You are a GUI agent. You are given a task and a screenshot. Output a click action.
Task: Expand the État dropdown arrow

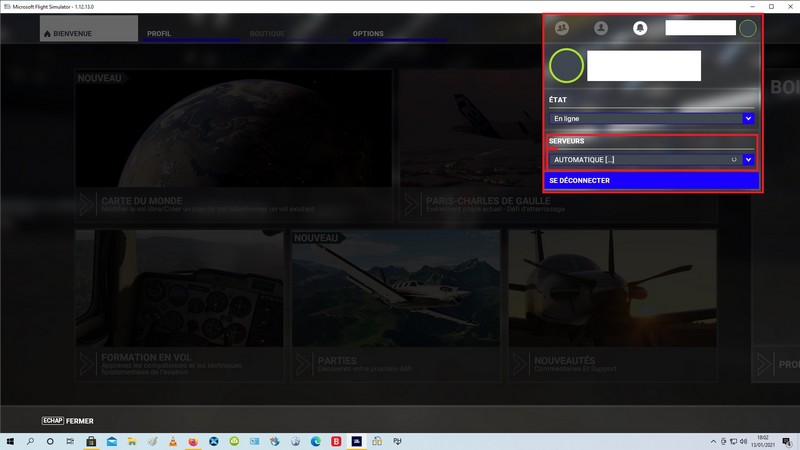point(748,118)
